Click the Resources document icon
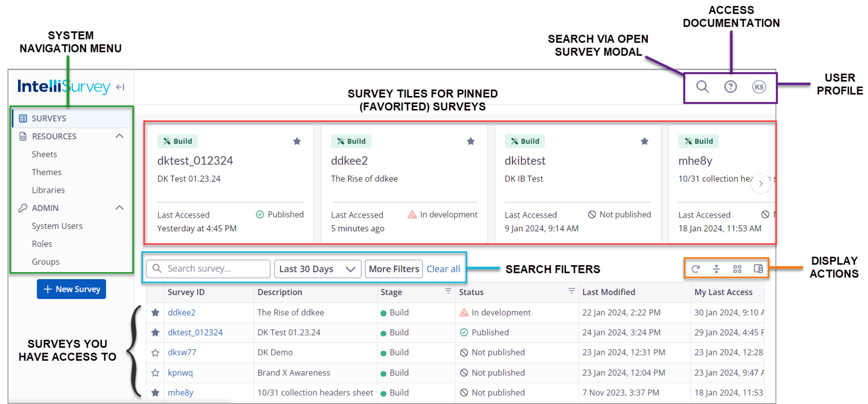The image size is (868, 404). click(23, 136)
